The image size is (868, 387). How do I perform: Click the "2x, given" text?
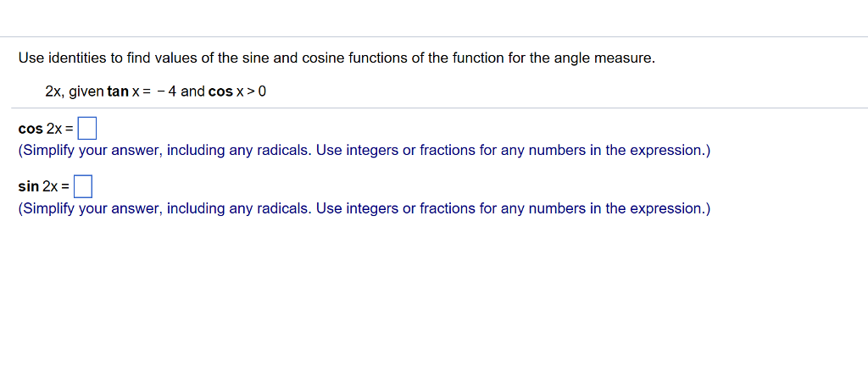point(75,91)
